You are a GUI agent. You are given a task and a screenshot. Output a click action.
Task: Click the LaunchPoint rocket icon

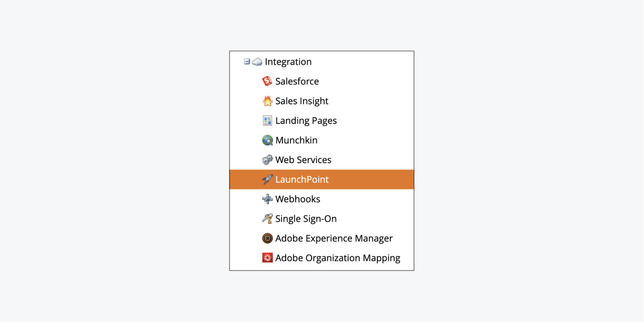click(x=267, y=179)
